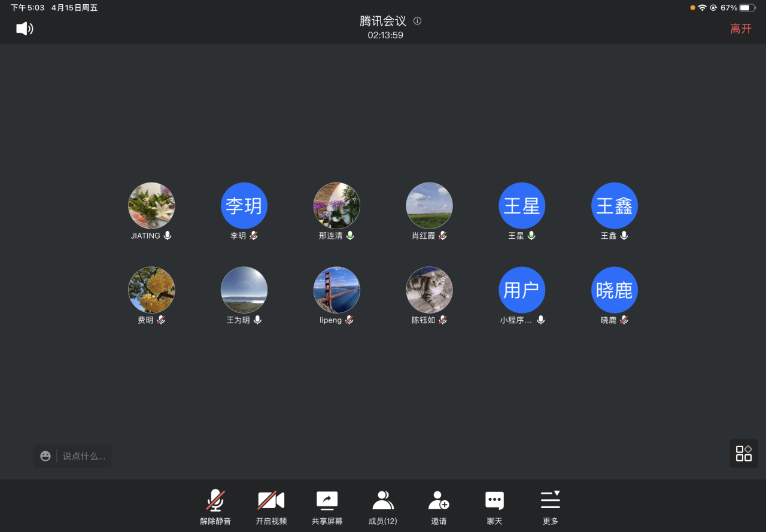This screenshot has height=532, width=766.
Task: Open the 成员(12) participants list
Action: click(382, 506)
